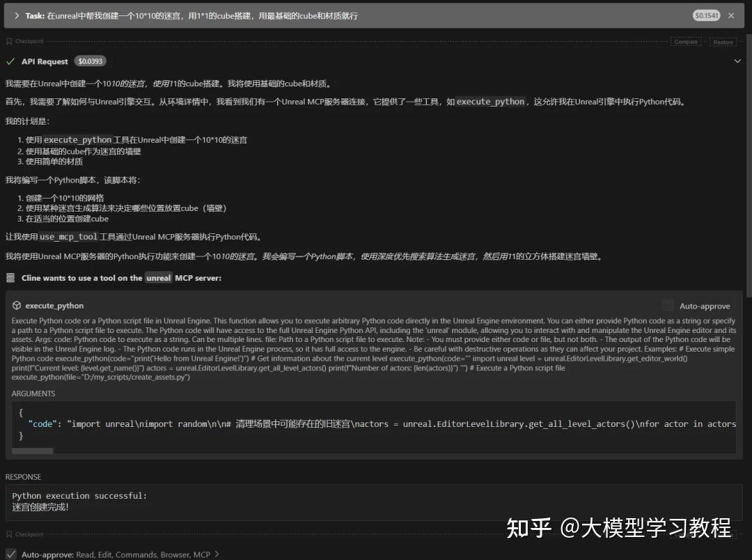Click the Compare button on the Checkpoint row

coord(686,42)
